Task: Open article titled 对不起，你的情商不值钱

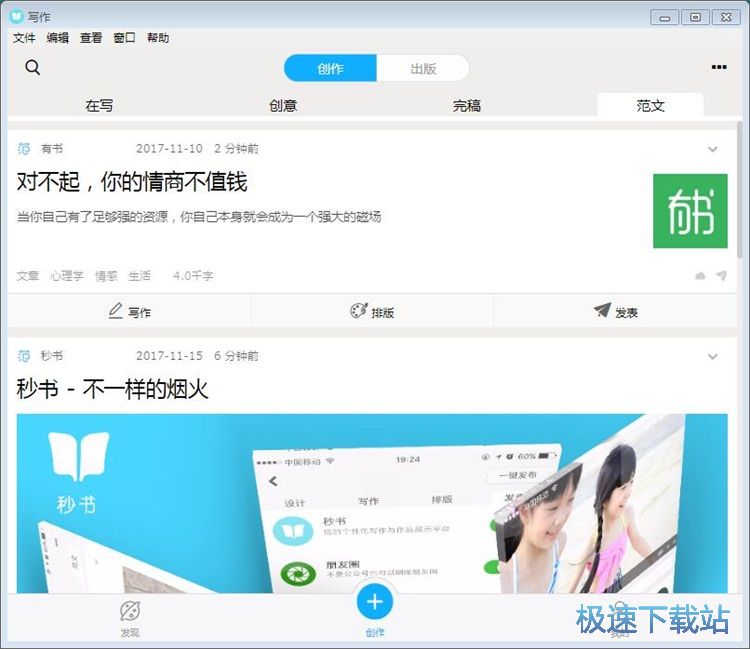Action: tap(132, 182)
